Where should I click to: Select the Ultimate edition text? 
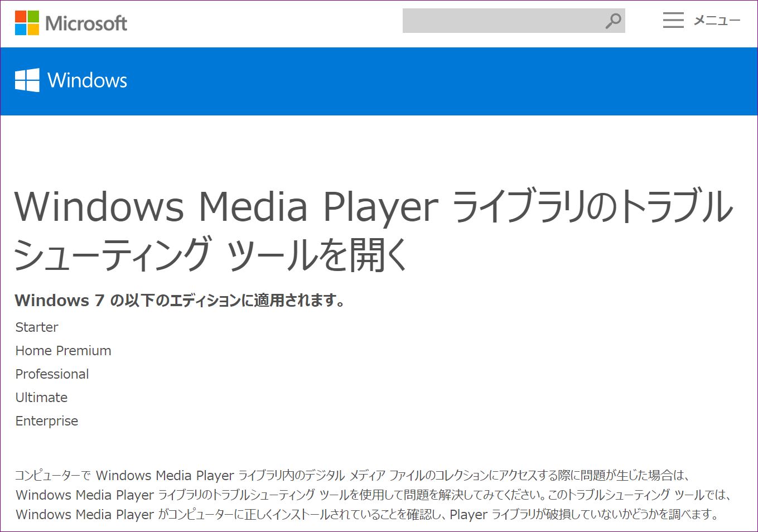41,398
